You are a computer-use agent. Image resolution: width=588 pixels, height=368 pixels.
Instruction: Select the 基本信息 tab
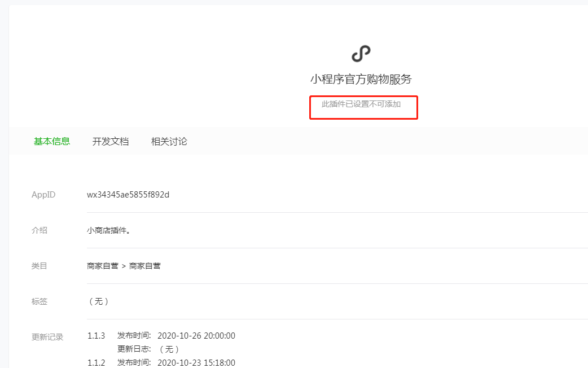(52, 142)
